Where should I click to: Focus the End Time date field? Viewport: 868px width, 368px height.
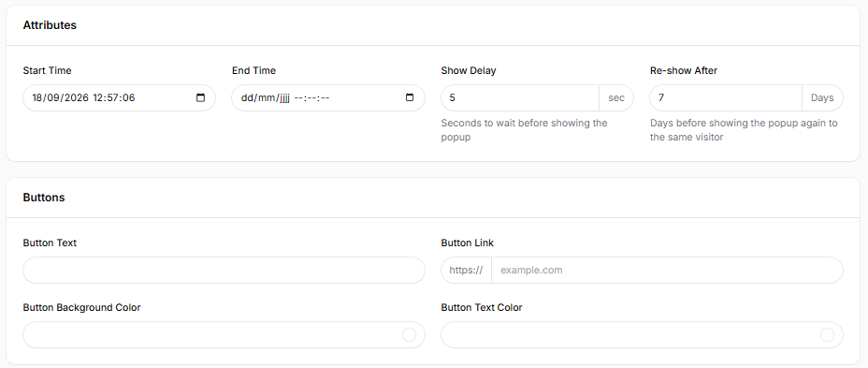(x=328, y=98)
